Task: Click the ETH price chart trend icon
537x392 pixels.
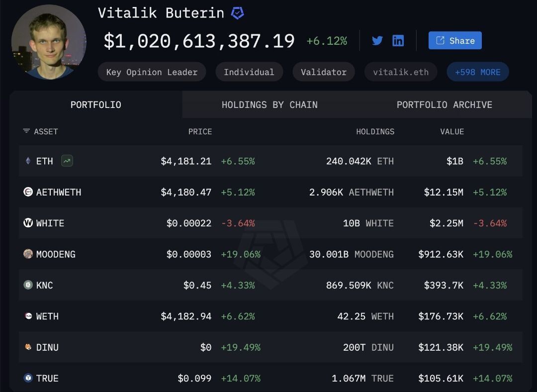Action: pos(67,161)
